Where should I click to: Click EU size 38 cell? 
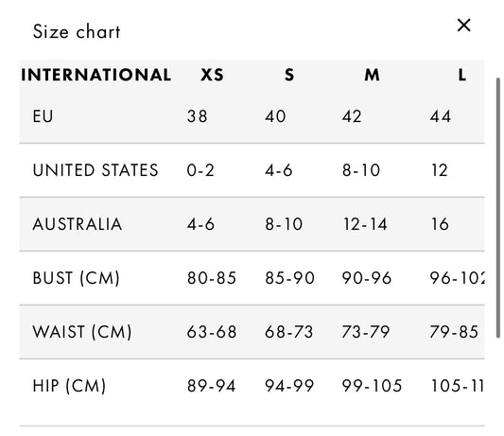click(197, 116)
